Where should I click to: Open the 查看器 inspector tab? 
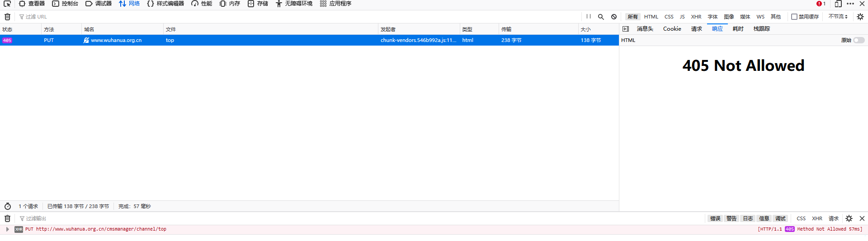click(32, 4)
